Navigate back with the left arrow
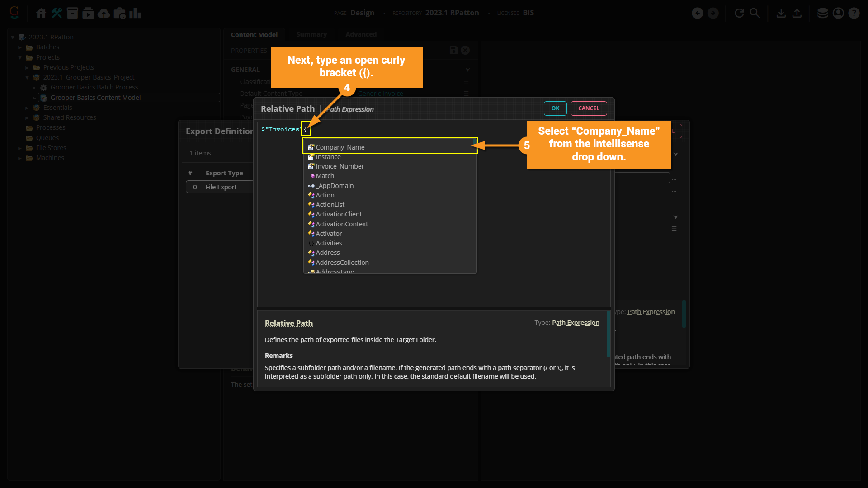 (x=698, y=13)
